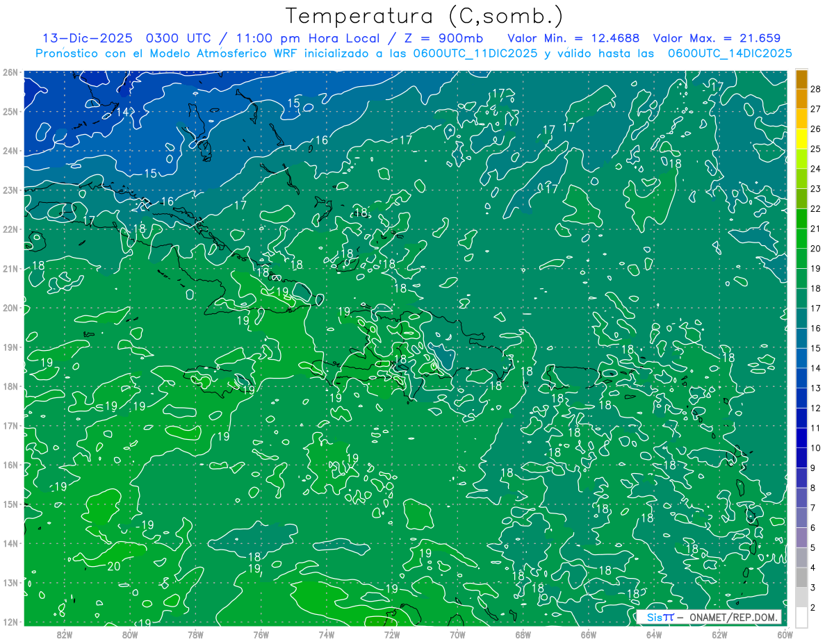This screenshot has height=644, width=834.
Task: Click the colorbar label "9"
Action: (x=813, y=468)
